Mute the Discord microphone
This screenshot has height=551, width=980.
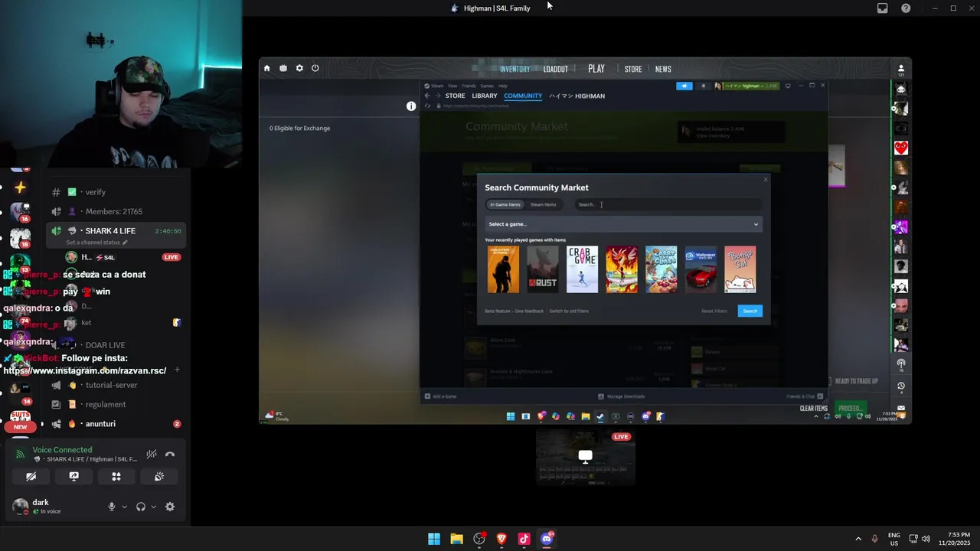(112, 507)
